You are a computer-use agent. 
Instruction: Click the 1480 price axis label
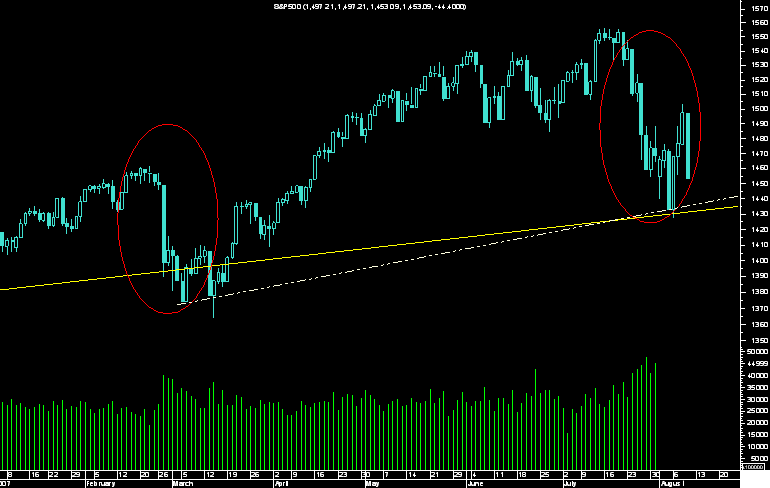pos(760,139)
